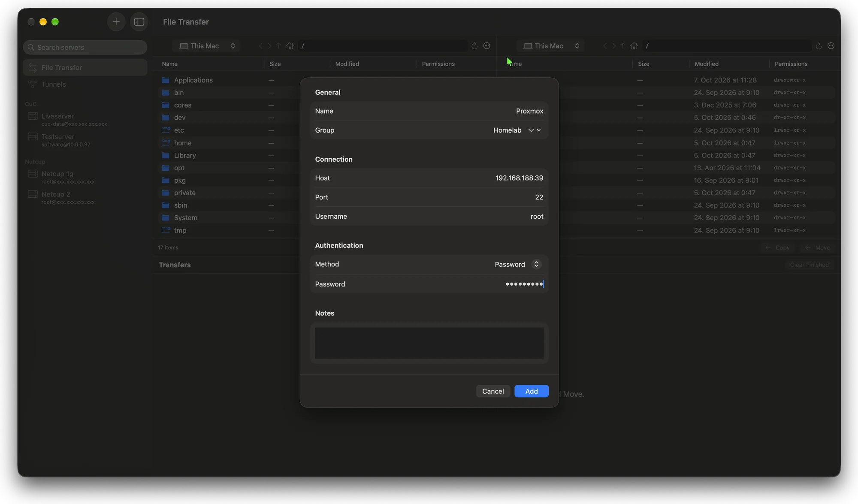The image size is (858, 504).
Task: Select the 'sbin' folder row
Action: click(230, 205)
